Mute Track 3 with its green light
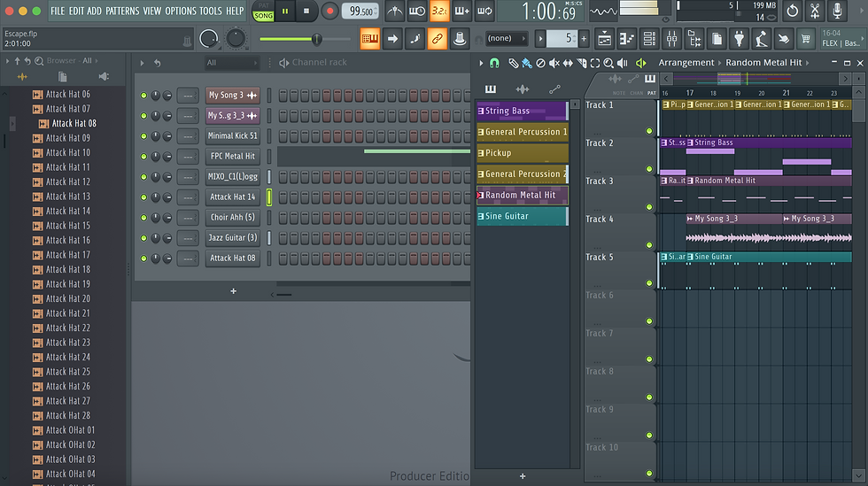This screenshot has width=868, height=486. click(648, 207)
